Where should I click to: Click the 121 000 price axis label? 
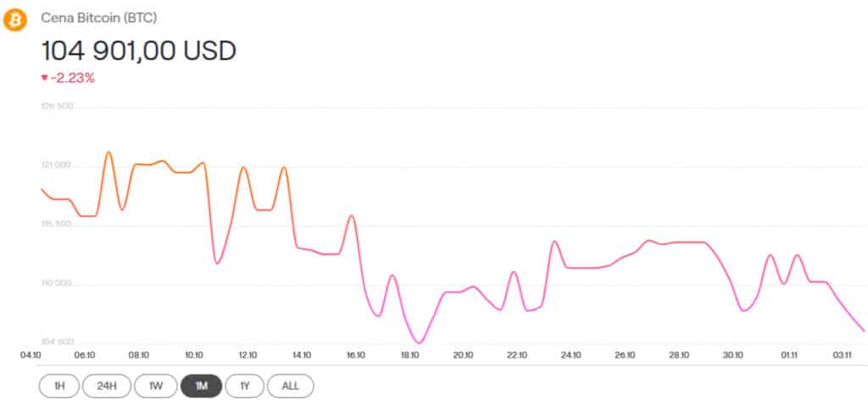click(58, 165)
